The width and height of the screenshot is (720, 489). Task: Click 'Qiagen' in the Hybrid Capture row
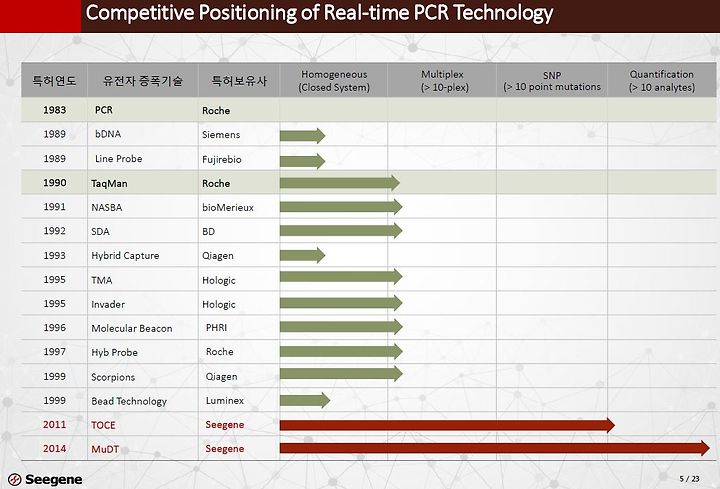click(x=218, y=256)
